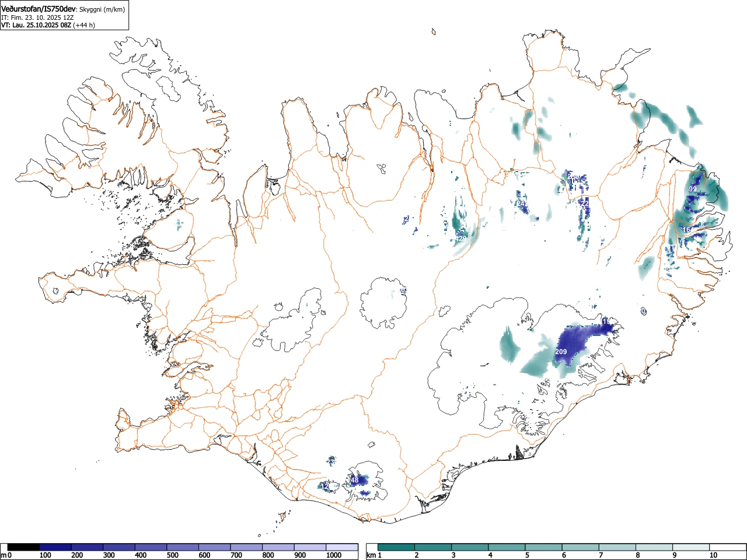The image size is (747, 560).
Task: Select the 100–200 m dark blue legend swatch
Action: (x=55, y=547)
